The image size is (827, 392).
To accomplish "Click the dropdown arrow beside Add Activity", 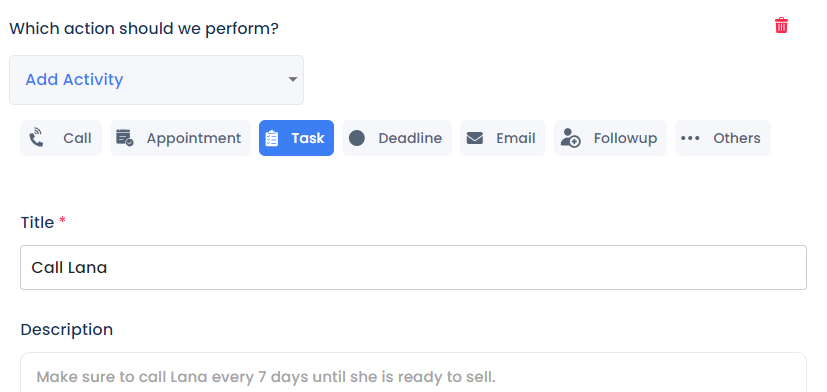I will pyautogui.click(x=293, y=80).
